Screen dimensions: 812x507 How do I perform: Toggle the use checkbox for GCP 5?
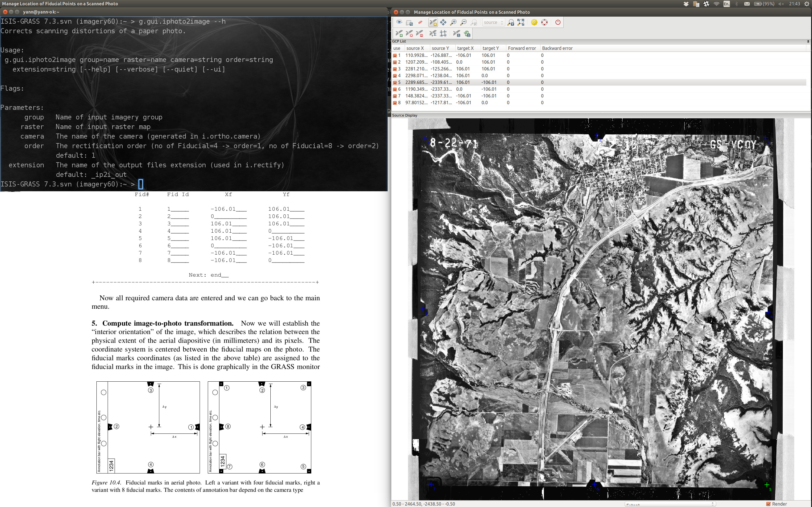(395, 83)
